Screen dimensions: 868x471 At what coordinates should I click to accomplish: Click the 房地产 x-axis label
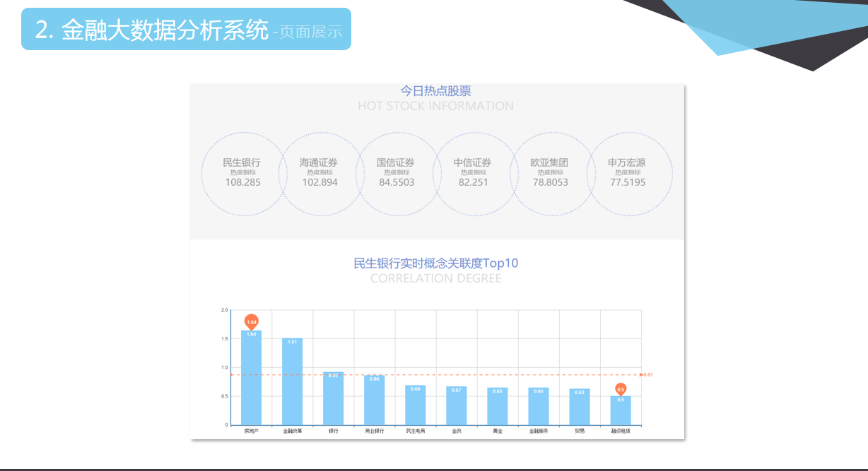tap(252, 431)
